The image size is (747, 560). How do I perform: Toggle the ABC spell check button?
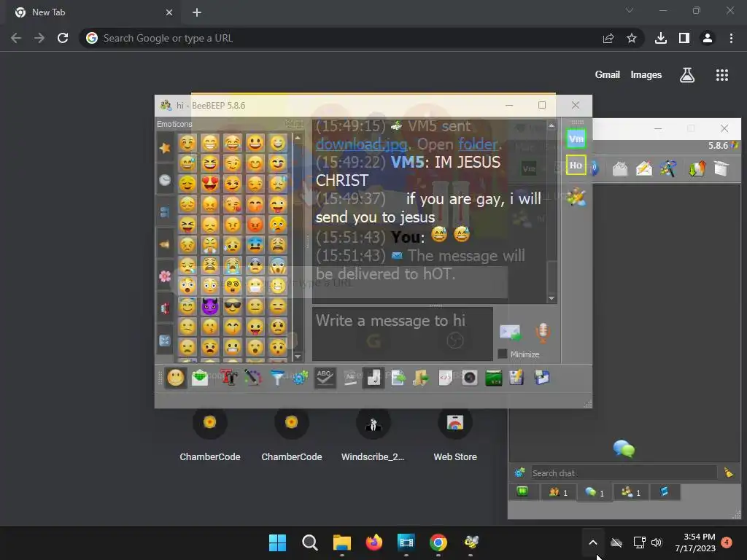325,378
